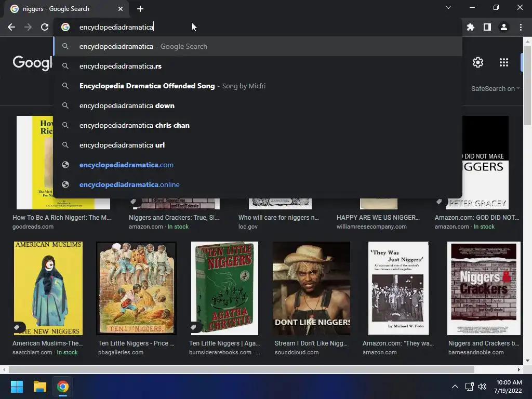Click the barnesandnoble.com source text
The height and width of the screenshot is (399, 532).
(x=476, y=353)
